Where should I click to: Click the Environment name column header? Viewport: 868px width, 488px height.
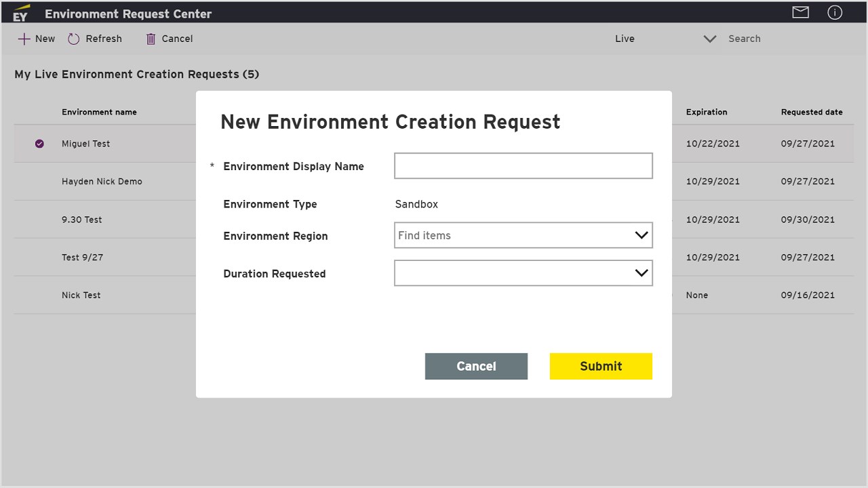99,112
